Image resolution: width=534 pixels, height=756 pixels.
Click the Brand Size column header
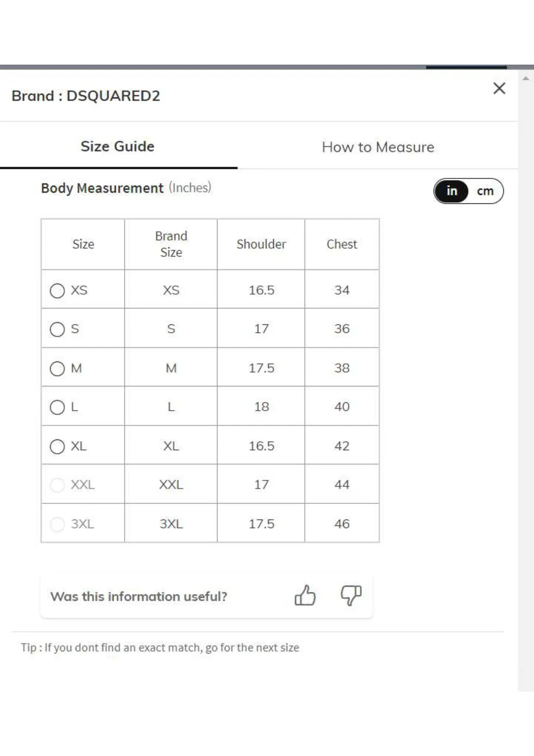[171, 244]
